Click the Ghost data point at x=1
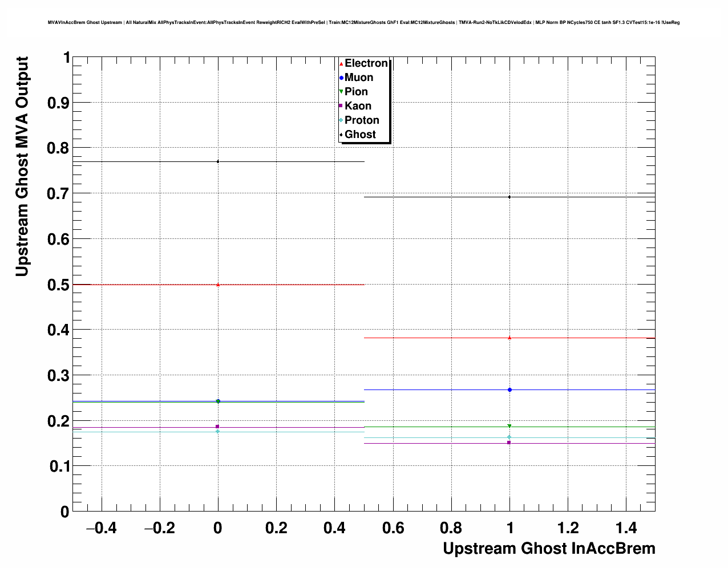Screen dimensions: 728x568 pos(509,197)
